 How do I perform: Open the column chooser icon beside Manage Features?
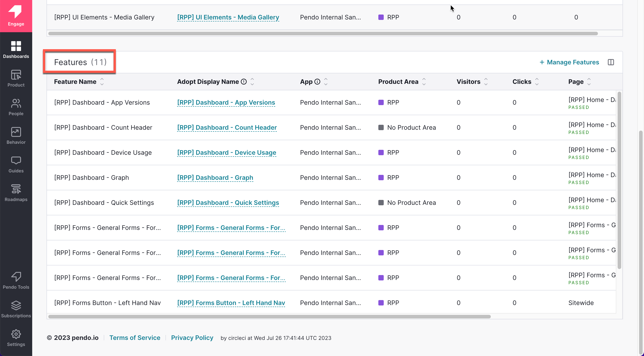click(x=611, y=62)
